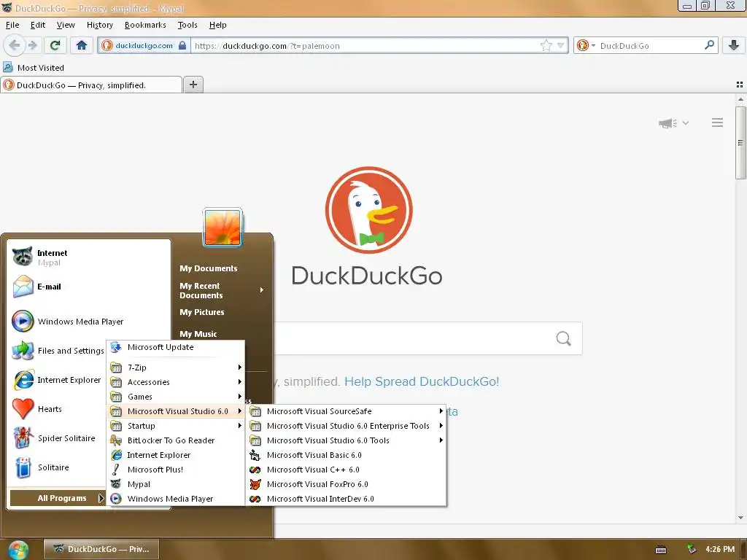Expand Microsoft Visual Studio 6.0 Tools submenu
The height and width of the screenshot is (560, 747).
pyautogui.click(x=347, y=440)
